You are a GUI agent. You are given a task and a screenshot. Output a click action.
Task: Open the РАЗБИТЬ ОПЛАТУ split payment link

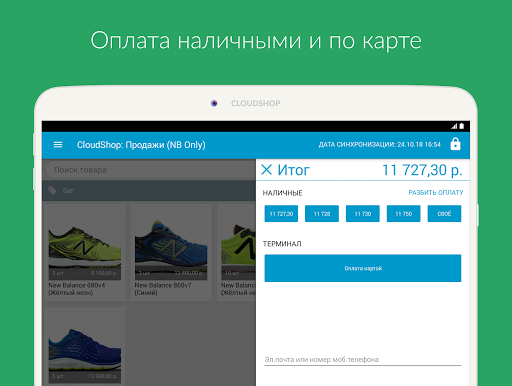[x=436, y=193]
